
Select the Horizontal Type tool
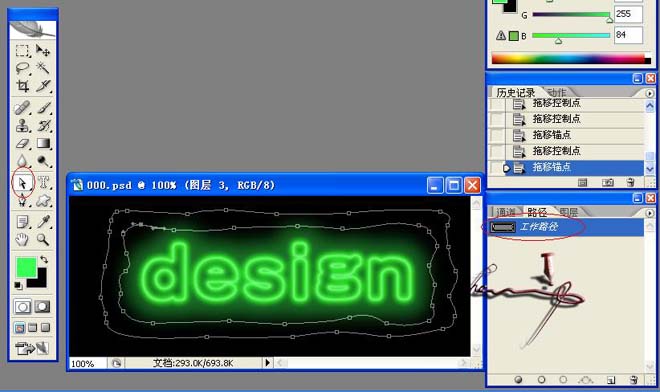coord(43,183)
